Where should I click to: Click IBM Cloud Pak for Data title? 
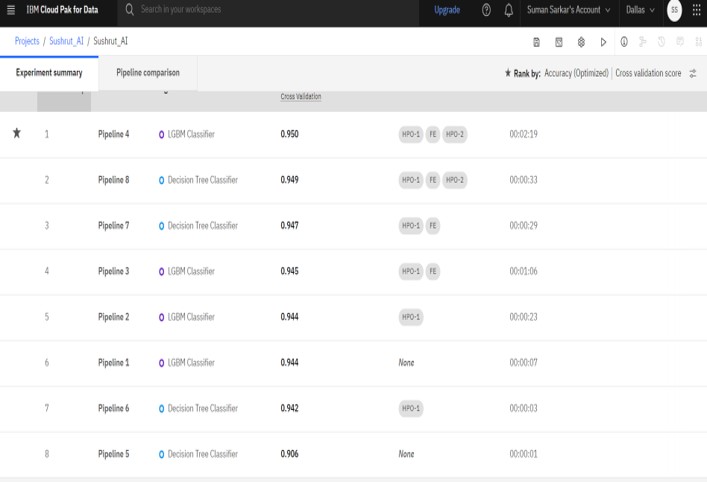pos(62,9)
